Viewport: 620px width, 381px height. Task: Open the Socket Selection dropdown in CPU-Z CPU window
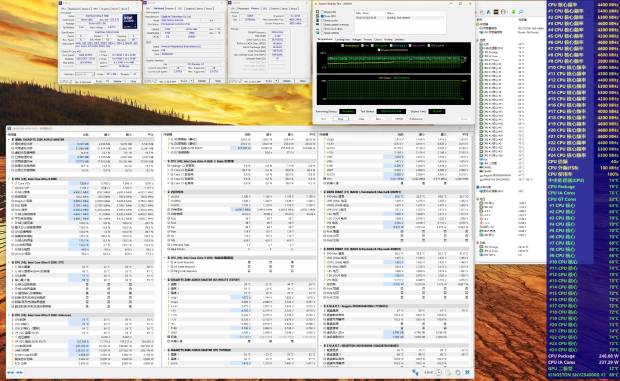pos(85,74)
